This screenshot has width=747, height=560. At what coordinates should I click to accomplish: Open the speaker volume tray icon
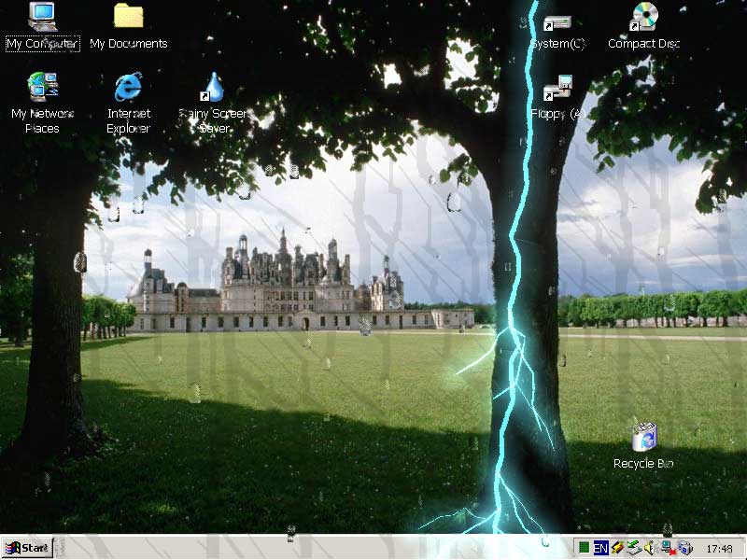tap(650, 548)
